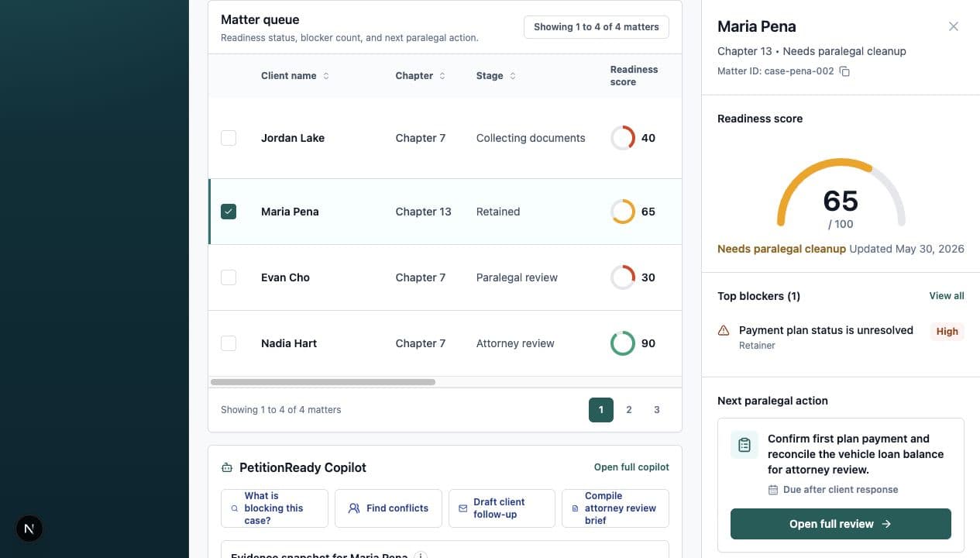Click the large readiness gauge showing 65
980x558 pixels.
point(841,194)
